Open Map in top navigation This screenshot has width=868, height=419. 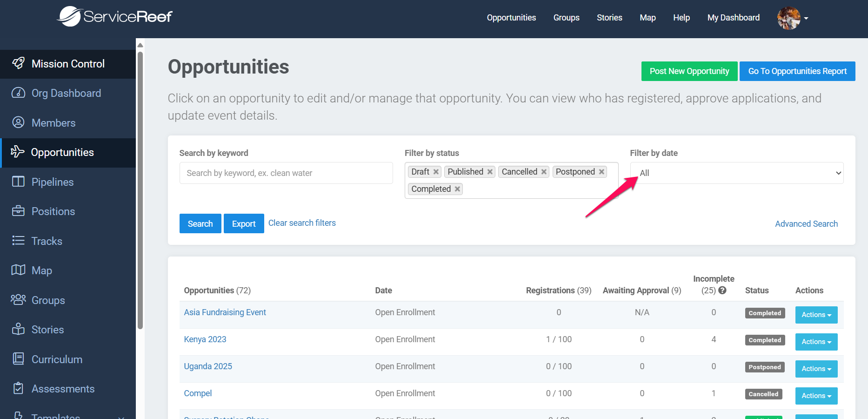(x=648, y=18)
